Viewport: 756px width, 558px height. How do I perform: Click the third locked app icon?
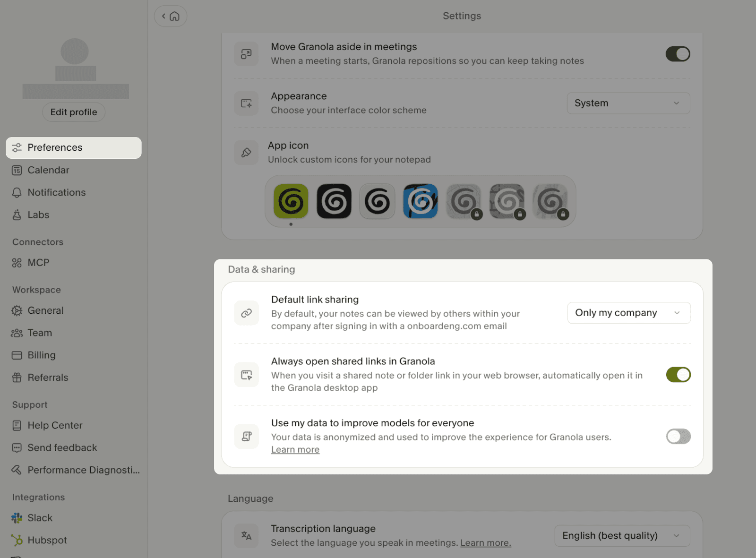pos(550,201)
